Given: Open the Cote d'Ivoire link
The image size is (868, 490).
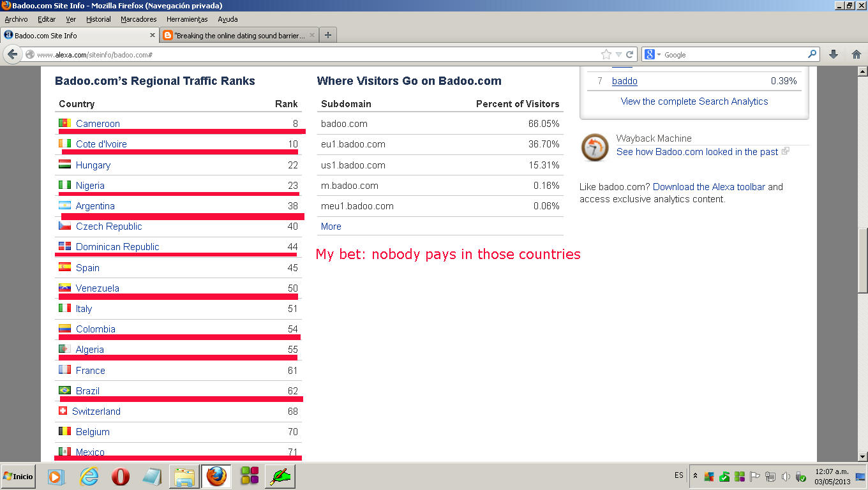Looking at the screenshot, I should click(101, 144).
